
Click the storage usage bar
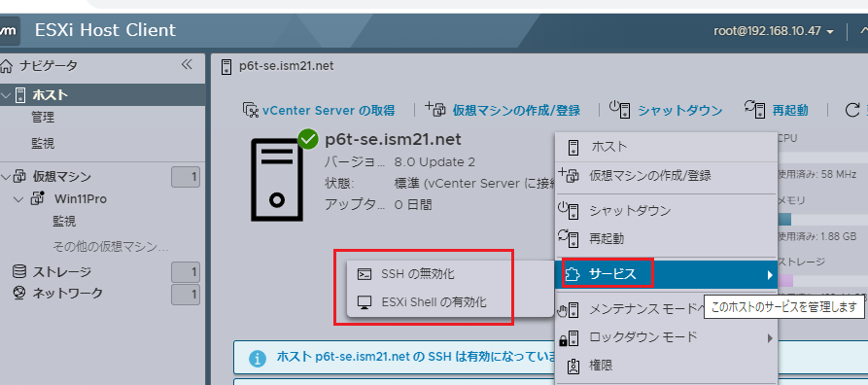pos(822,281)
